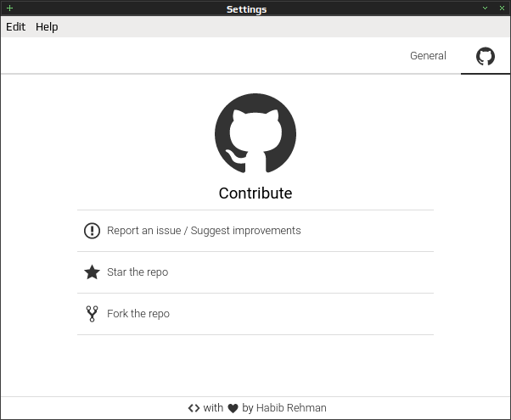Image resolution: width=511 pixels, height=420 pixels.
Task: Click the large GitHub Octocat logo
Action: coord(255,133)
